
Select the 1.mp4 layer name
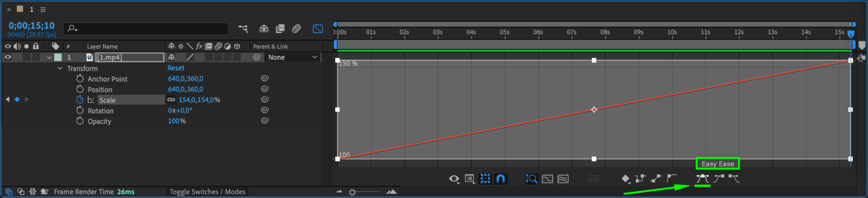[129, 57]
